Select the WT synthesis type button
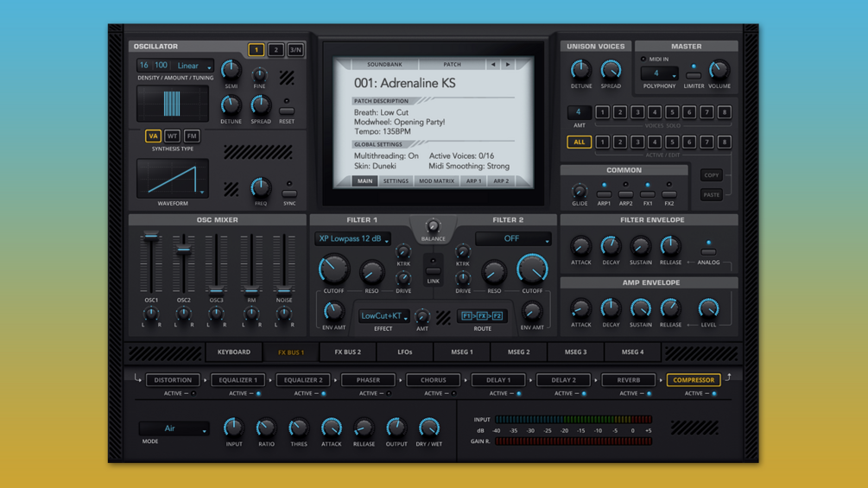The width and height of the screenshot is (868, 488). point(172,136)
